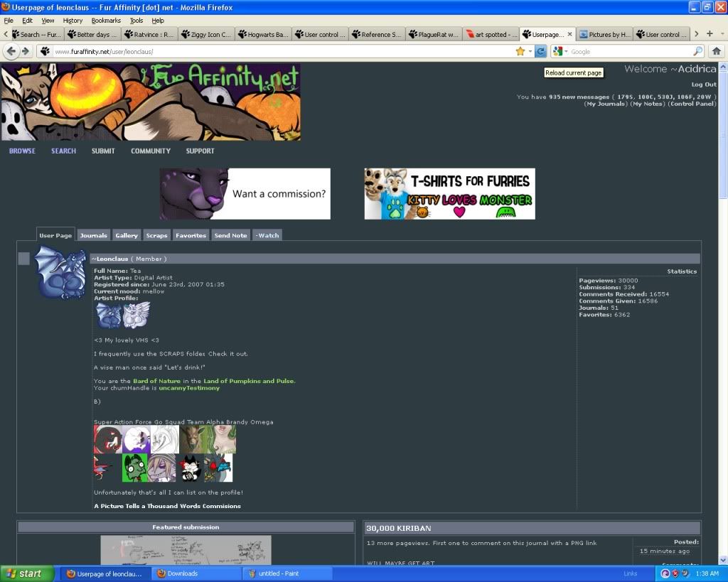
Task: Close the active Userpage tab
Action: point(569,34)
